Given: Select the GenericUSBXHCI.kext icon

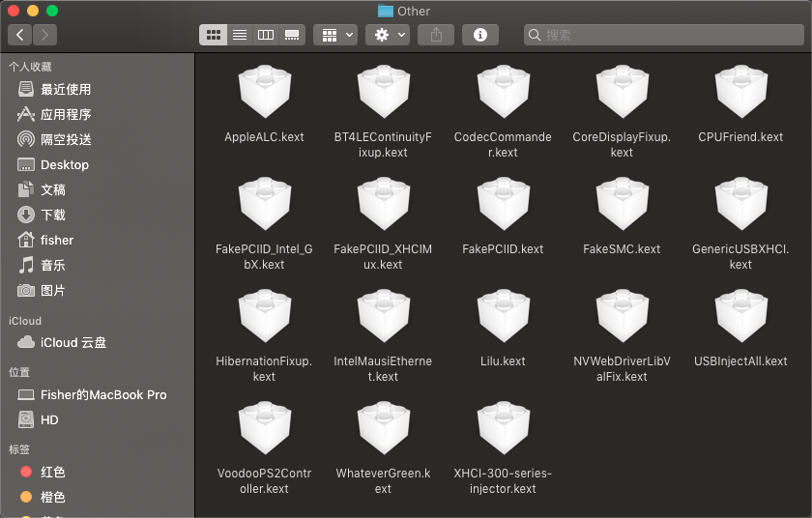Looking at the screenshot, I should pyautogui.click(x=741, y=203).
